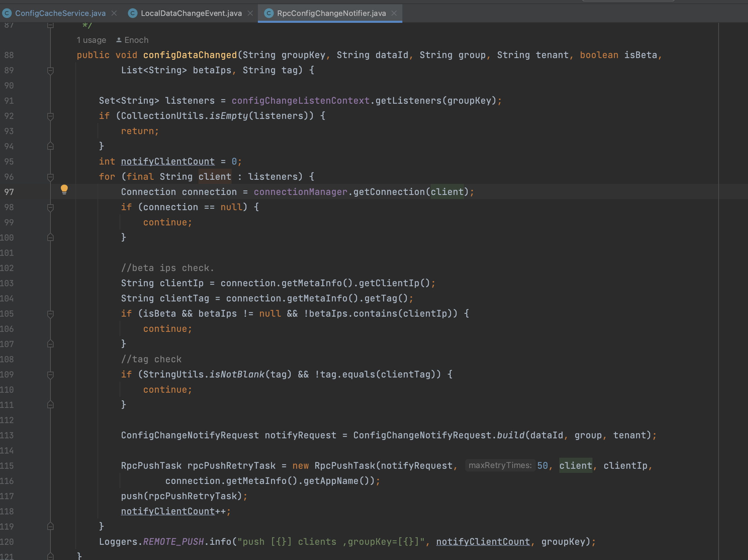The height and width of the screenshot is (560, 748).
Task: Click notifyClientCount++ on line 118
Action: 173,511
